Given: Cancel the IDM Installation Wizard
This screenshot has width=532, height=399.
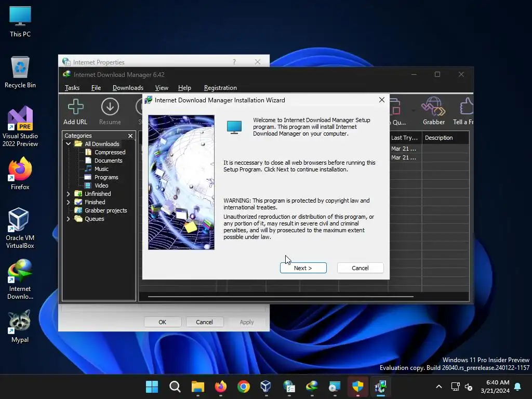Looking at the screenshot, I should click(x=360, y=268).
